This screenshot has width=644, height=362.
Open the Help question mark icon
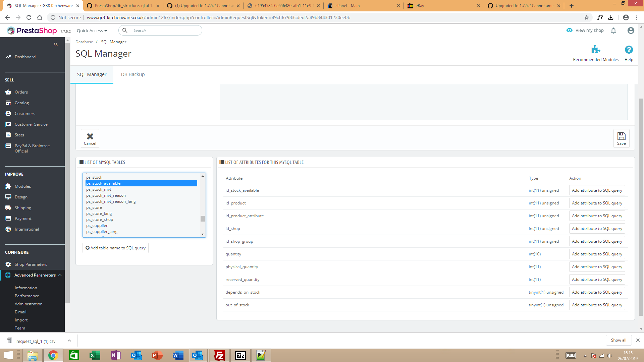click(629, 50)
